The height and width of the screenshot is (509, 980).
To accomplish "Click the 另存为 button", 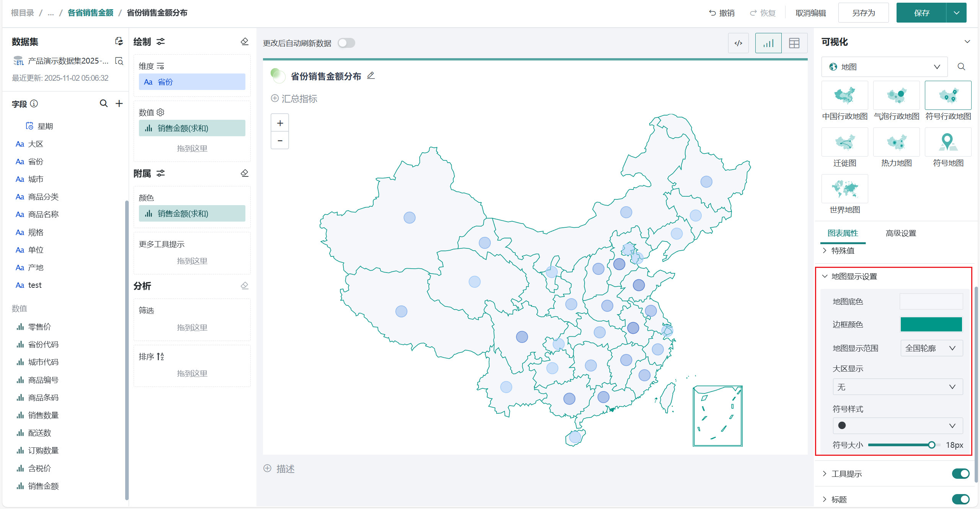I will [x=863, y=13].
